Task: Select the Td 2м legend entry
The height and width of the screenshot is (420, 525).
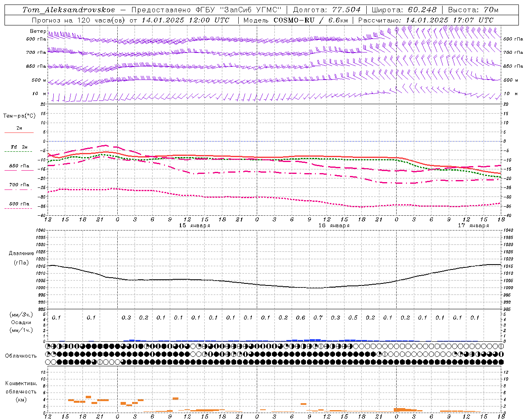Action: pos(19,147)
